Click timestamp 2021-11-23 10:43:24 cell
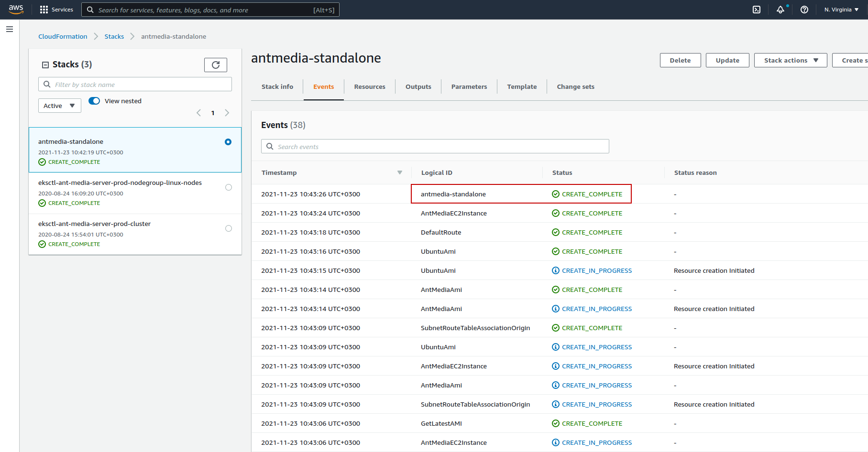The image size is (868, 452). pos(310,213)
